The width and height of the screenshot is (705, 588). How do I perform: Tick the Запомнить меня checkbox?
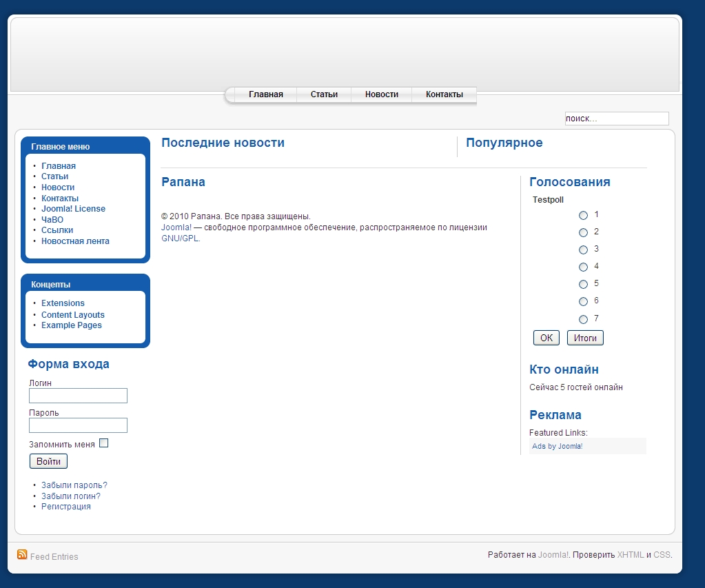point(104,443)
